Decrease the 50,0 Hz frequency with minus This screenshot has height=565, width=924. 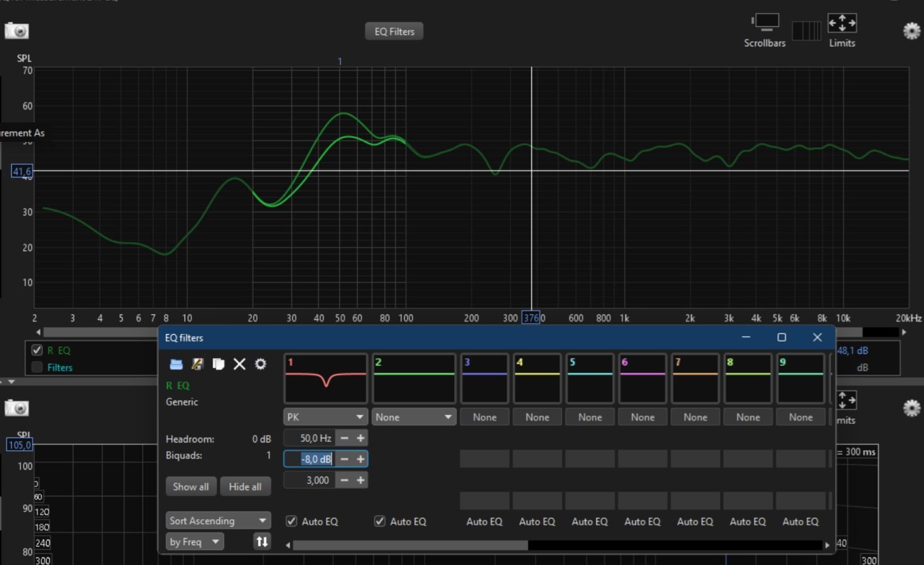[344, 438]
